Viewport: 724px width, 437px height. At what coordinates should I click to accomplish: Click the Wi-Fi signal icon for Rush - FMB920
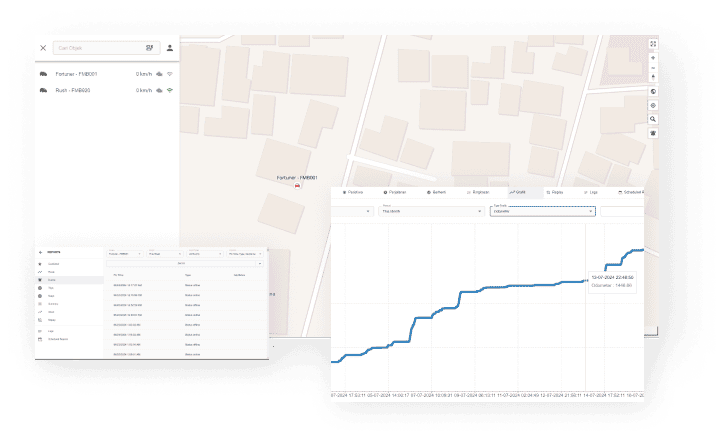(170, 91)
